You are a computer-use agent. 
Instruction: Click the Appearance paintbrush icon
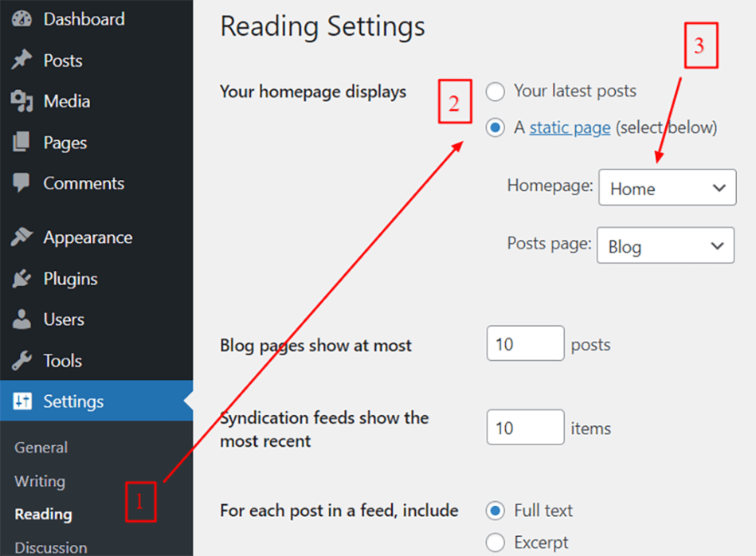22,237
